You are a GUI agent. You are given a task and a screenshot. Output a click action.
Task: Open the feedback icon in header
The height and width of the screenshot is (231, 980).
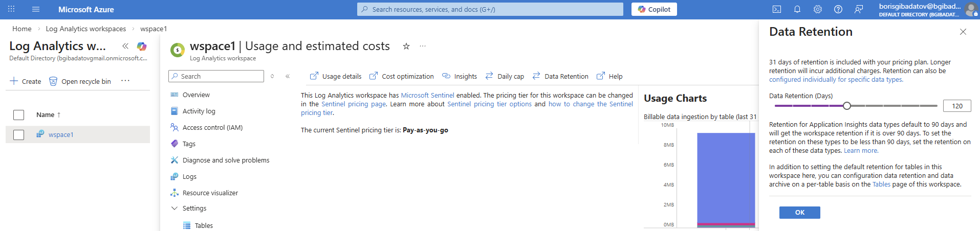tap(858, 9)
